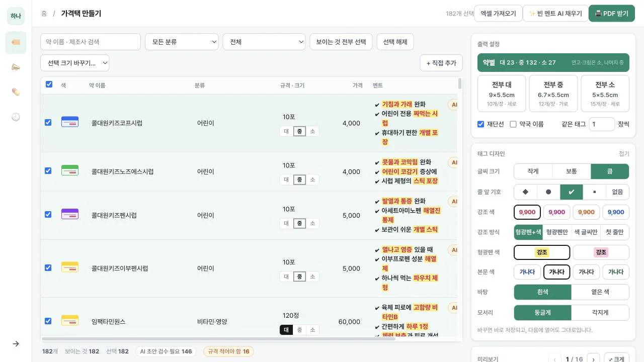Click the 같은 태그 copies number field

pyautogui.click(x=602, y=124)
